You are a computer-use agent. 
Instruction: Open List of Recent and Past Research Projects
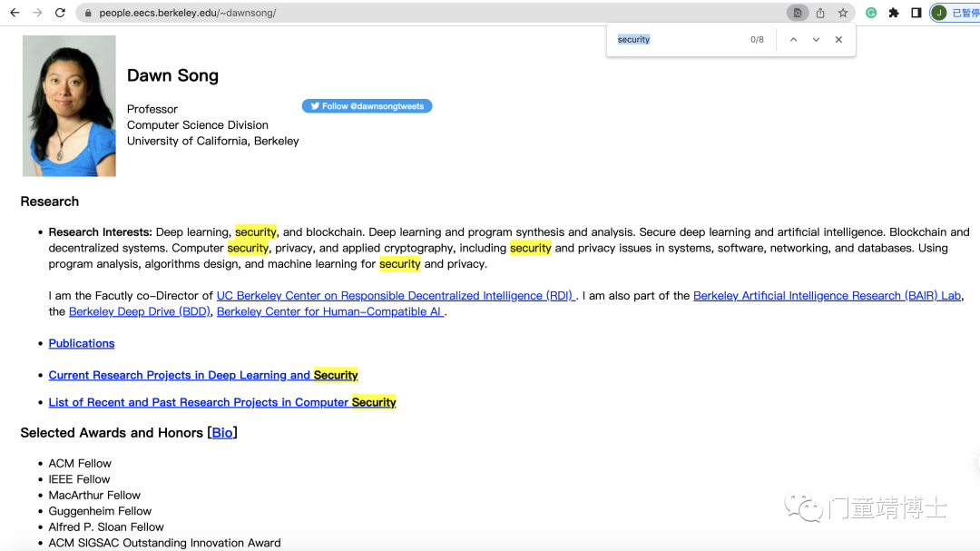[222, 402]
